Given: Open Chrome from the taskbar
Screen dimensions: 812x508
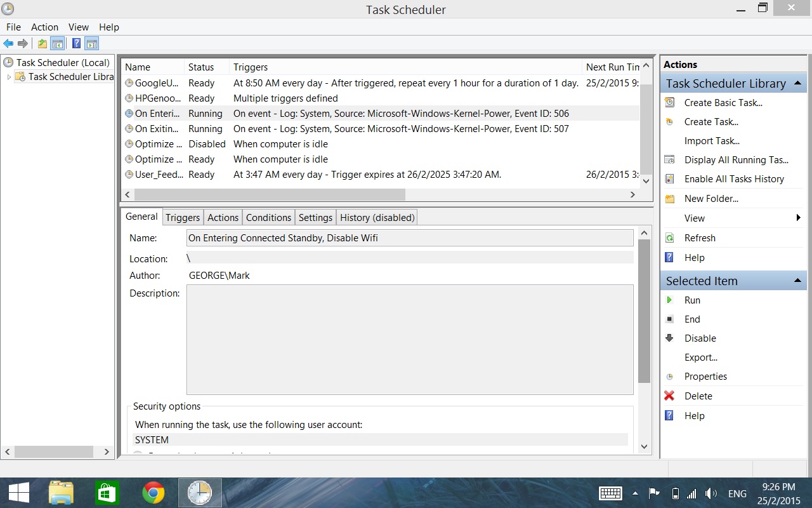Looking at the screenshot, I should tap(153, 493).
